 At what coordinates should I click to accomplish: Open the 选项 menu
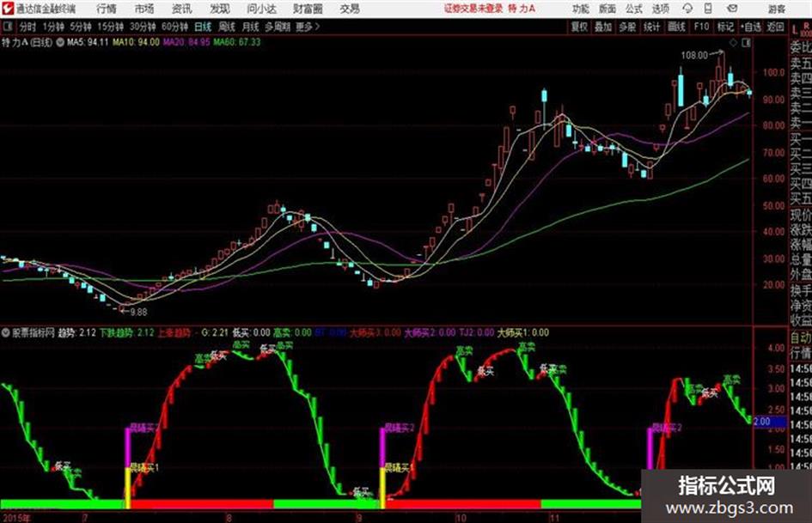coord(660,9)
